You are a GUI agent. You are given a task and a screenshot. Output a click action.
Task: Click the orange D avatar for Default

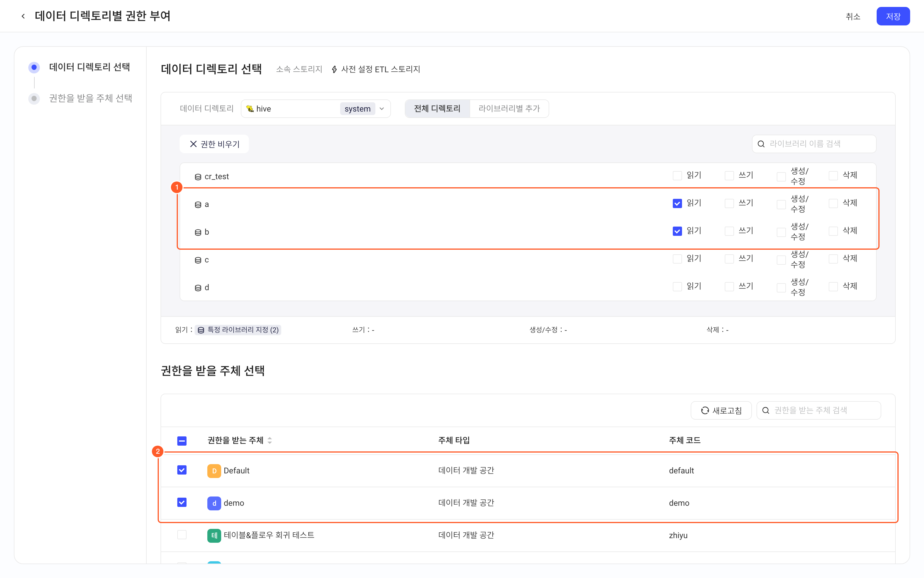214,470
